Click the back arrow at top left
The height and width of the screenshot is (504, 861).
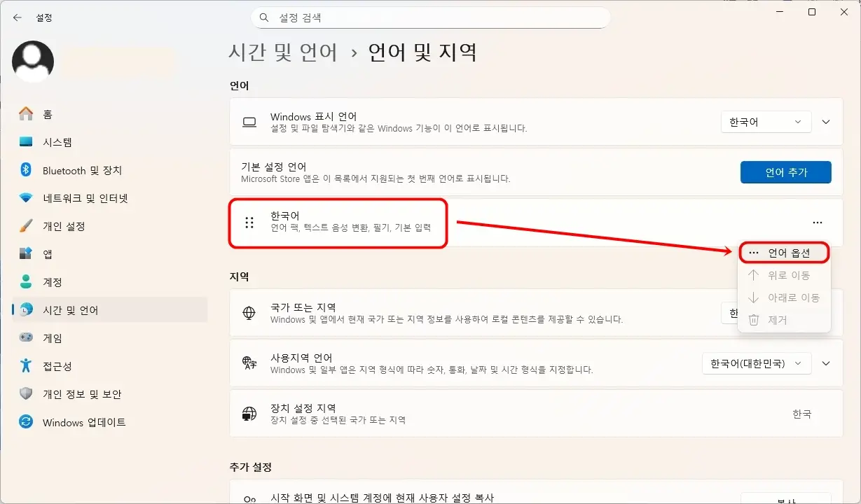17,17
